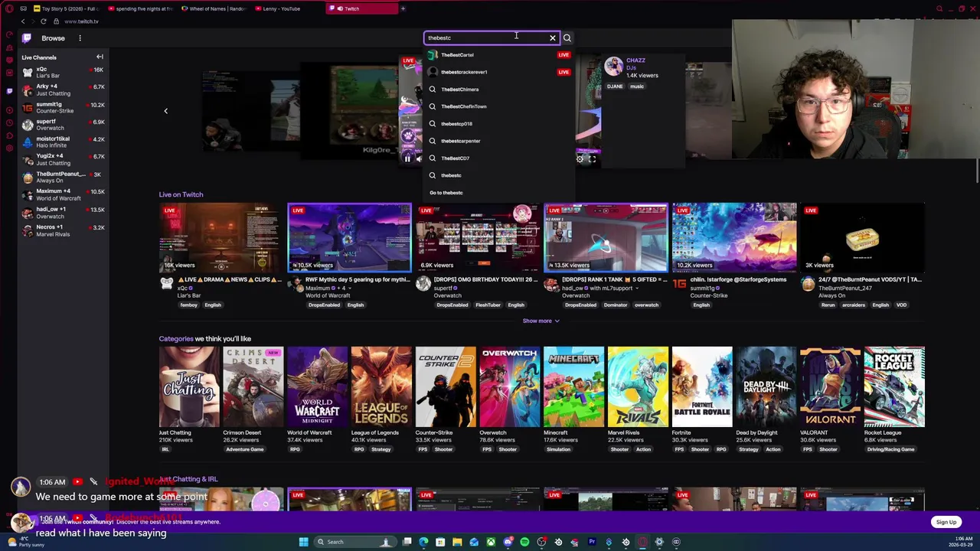
Task: Open the 13.5K viewers Overwatch stream thumbnail
Action: pos(606,237)
